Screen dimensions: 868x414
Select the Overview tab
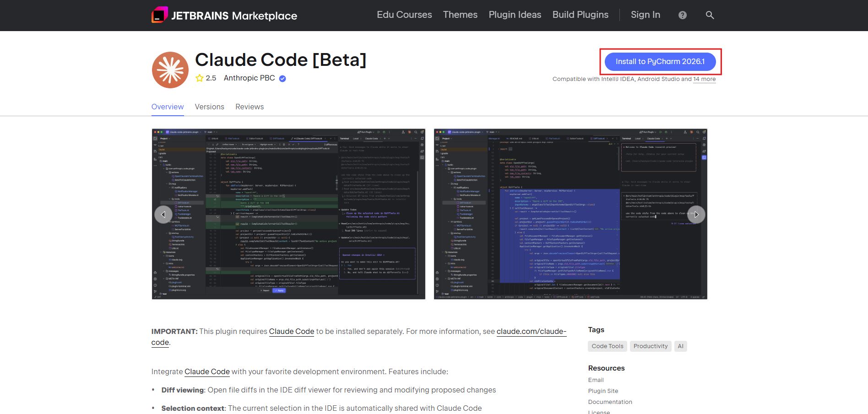[x=168, y=107]
